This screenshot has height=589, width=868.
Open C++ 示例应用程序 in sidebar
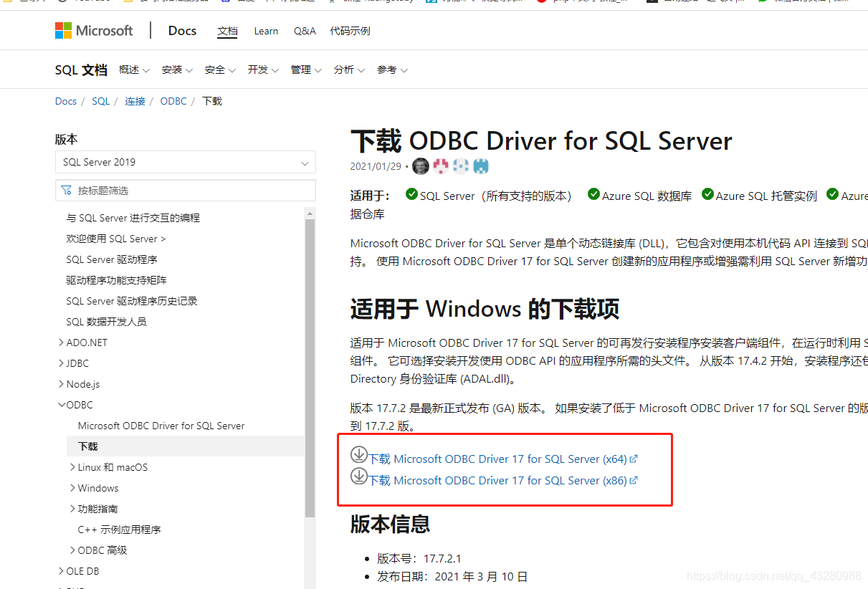click(120, 530)
